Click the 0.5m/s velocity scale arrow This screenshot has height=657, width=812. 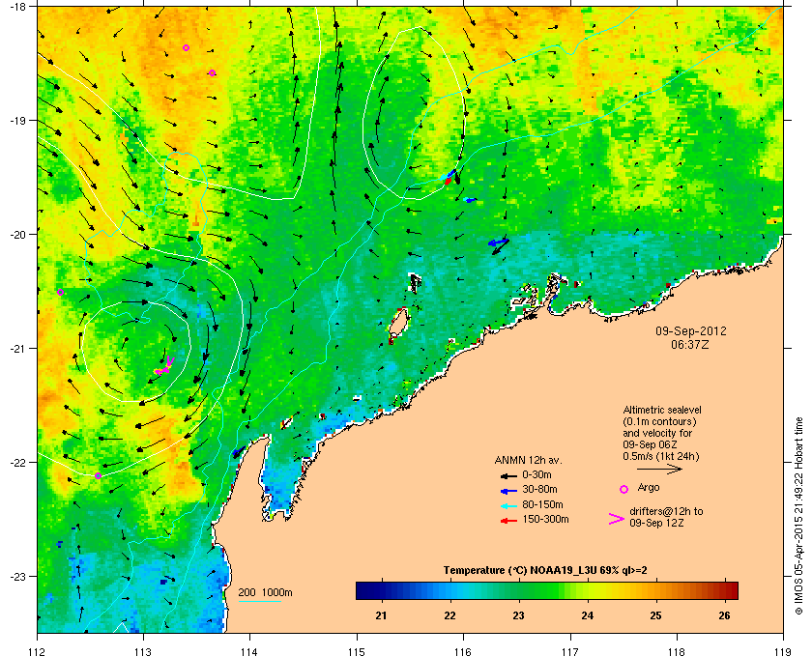(x=659, y=470)
